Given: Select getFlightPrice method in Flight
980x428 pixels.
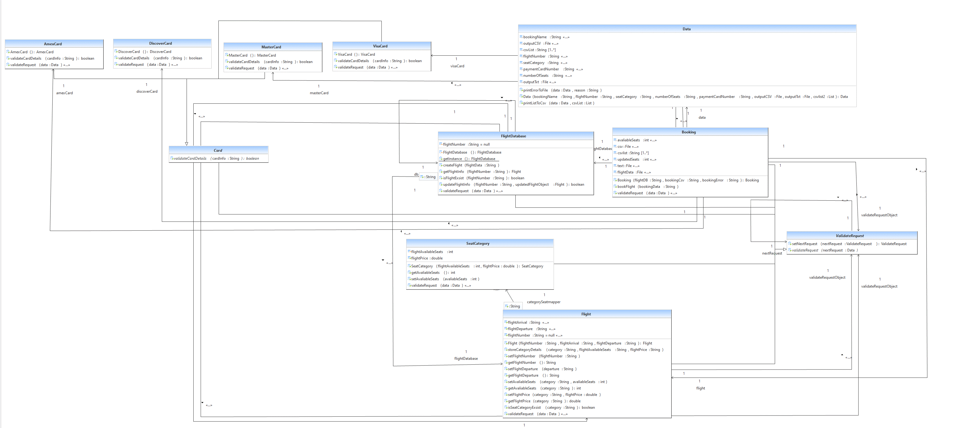Looking at the screenshot, I should [x=543, y=400].
